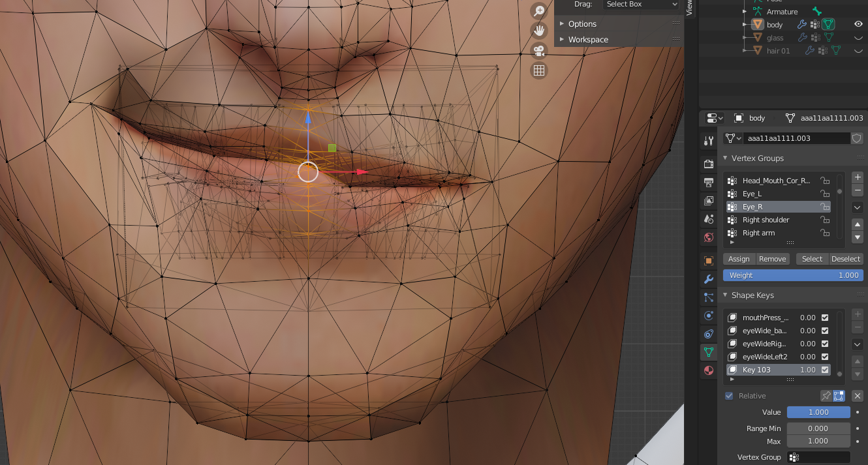This screenshot has width=868, height=465.
Task: Toggle body visibility eye in outliner
Action: coord(859,25)
